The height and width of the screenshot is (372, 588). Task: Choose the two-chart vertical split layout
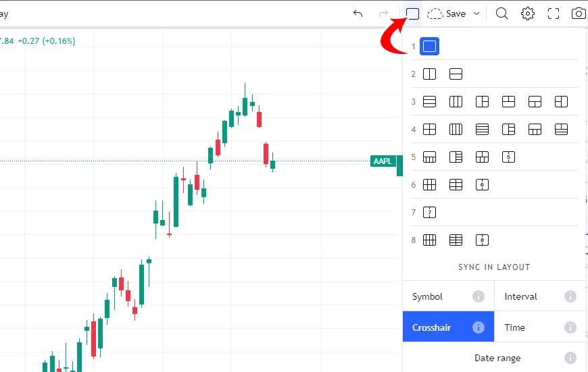coord(429,74)
